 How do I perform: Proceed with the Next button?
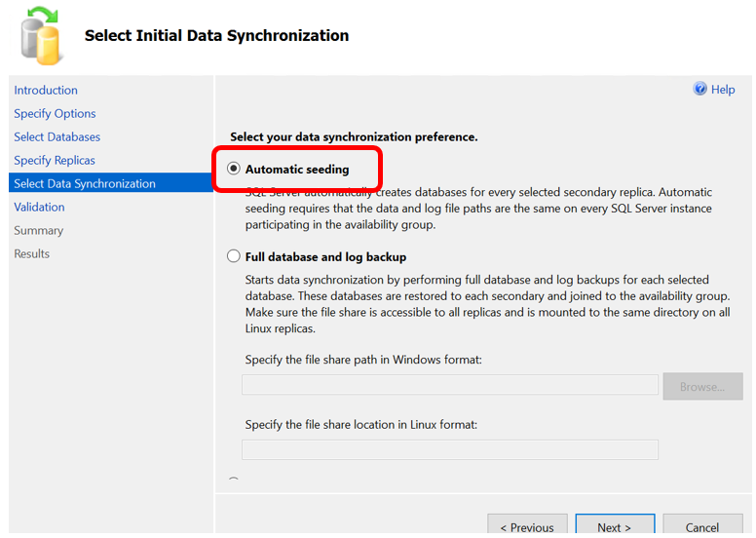(x=615, y=525)
